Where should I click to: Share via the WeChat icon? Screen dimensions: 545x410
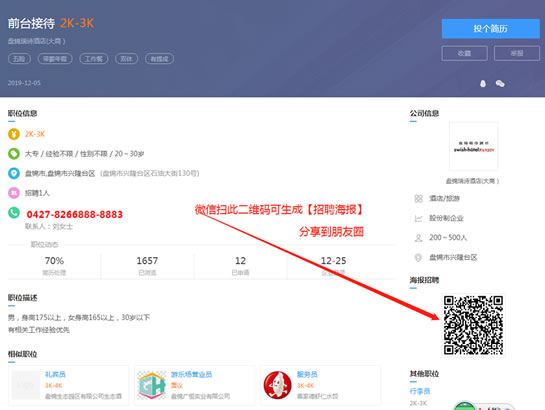click(500, 83)
